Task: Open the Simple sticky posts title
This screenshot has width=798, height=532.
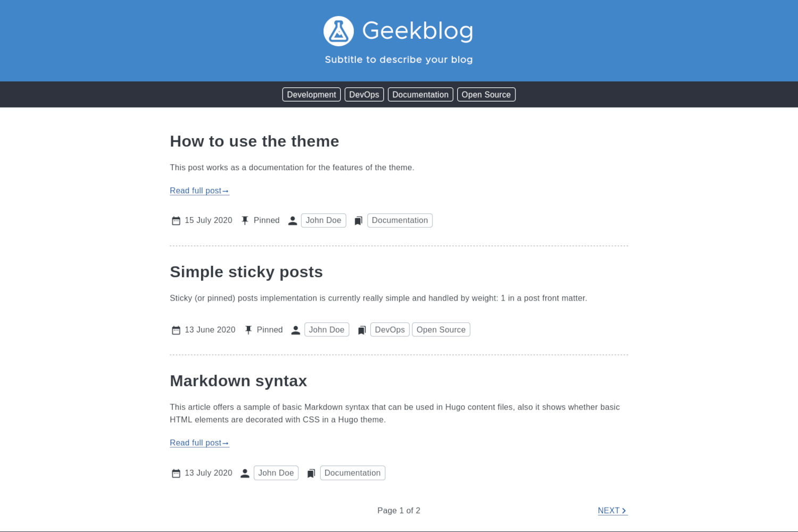Action: point(246,272)
